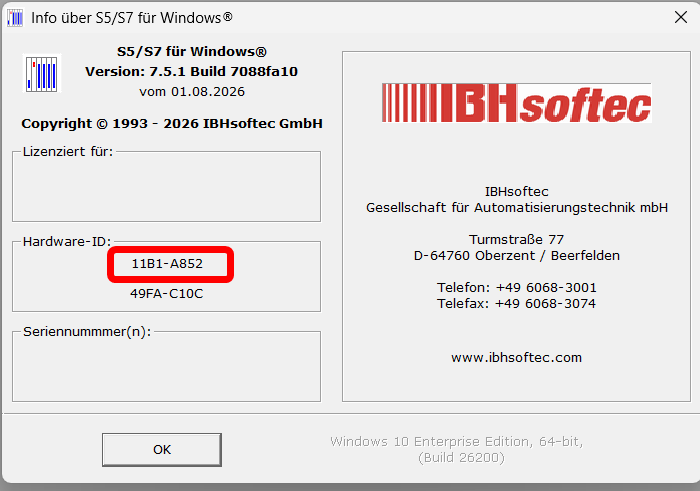Viewport: 700px width, 491px height.
Task: Select hardware ID 49FA-C10C
Action: (x=167, y=294)
